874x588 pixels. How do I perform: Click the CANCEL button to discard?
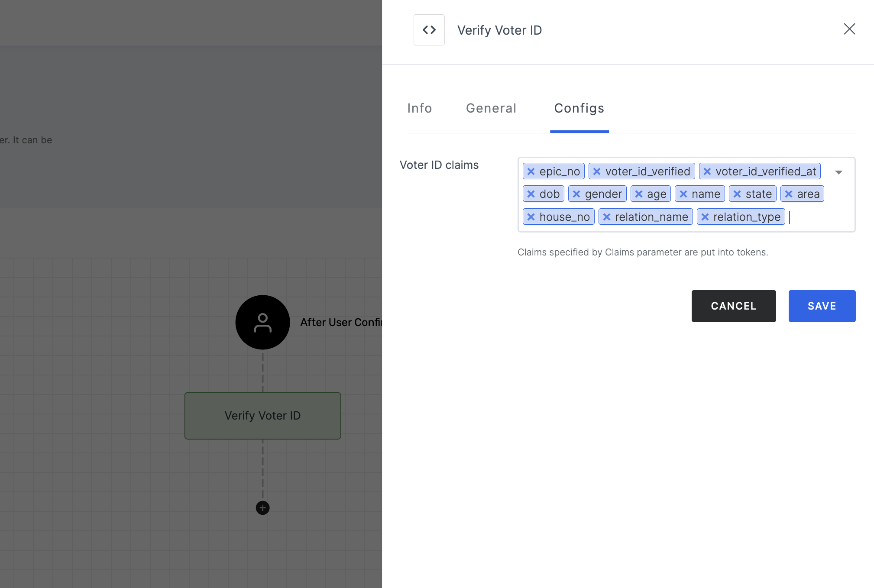point(734,306)
